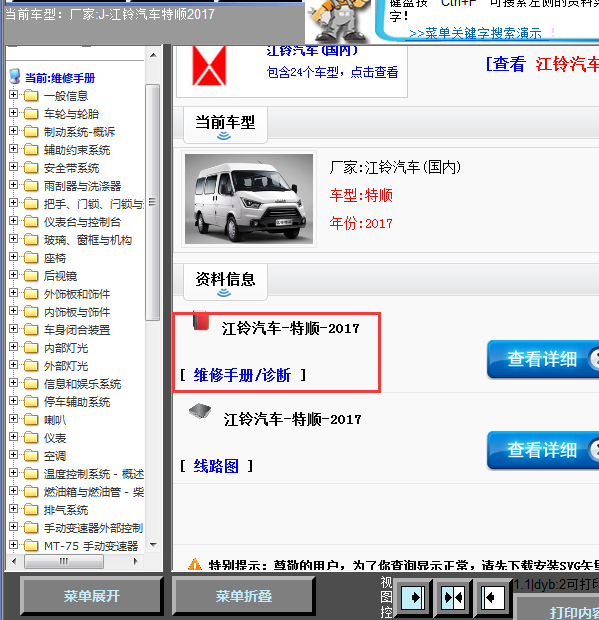The width and height of the screenshot is (599, 620).
Task: Click the [查看 江铃汽车 link
Action: coord(542,64)
